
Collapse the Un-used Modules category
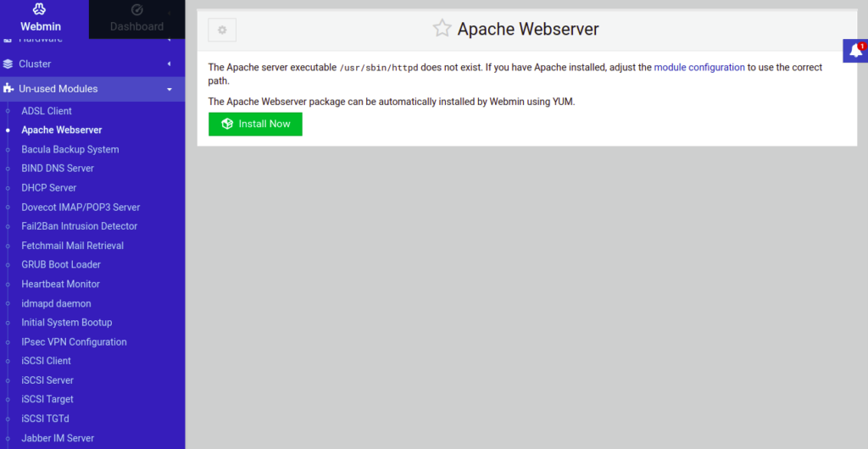coord(92,89)
